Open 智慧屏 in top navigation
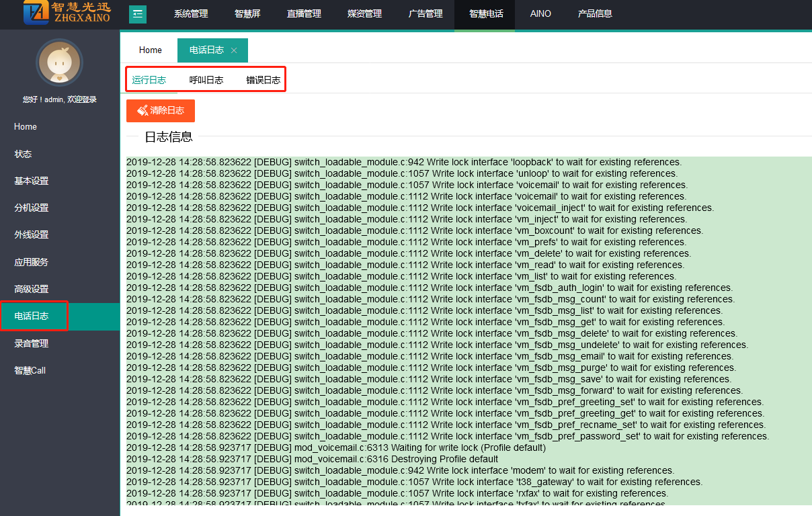The width and height of the screenshot is (812, 516). point(247,14)
